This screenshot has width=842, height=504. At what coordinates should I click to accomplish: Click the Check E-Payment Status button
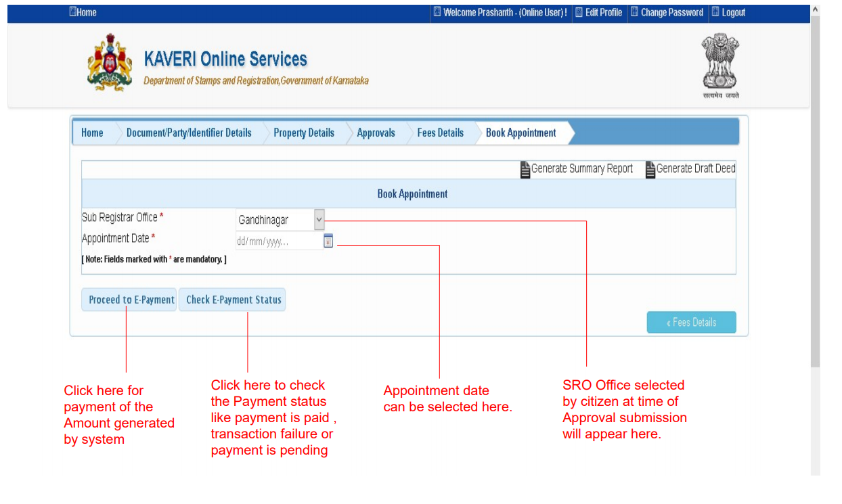(x=231, y=299)
